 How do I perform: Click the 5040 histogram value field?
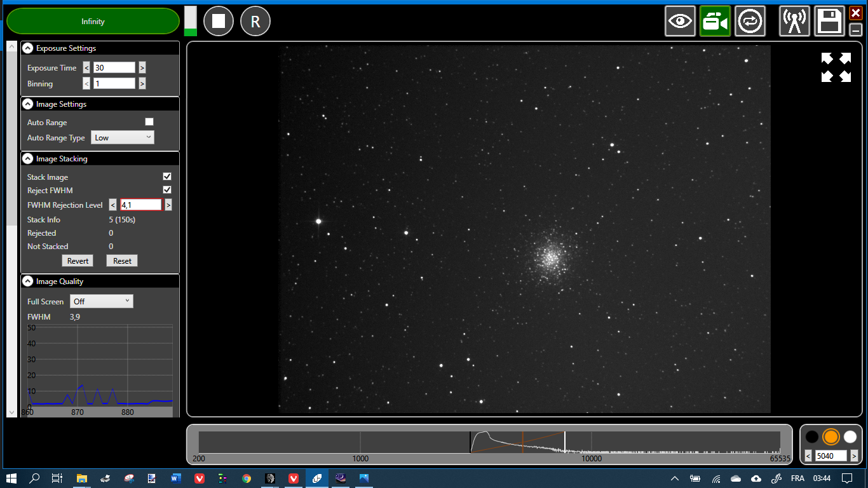(831, 456)
